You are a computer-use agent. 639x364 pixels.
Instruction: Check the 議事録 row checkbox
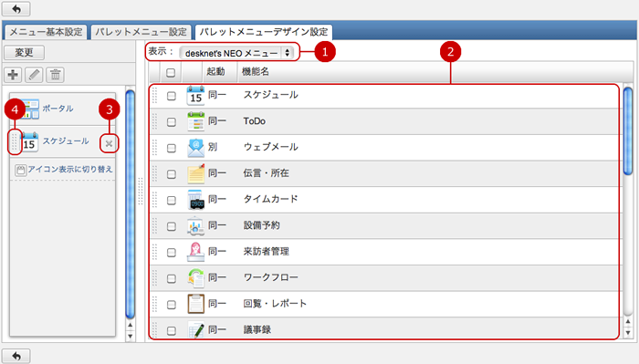(x=172, y=330)
